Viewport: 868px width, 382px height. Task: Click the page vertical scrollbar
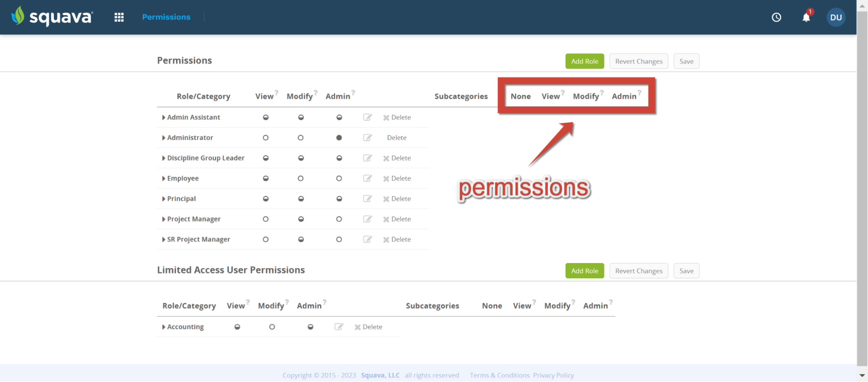point(862,189)
